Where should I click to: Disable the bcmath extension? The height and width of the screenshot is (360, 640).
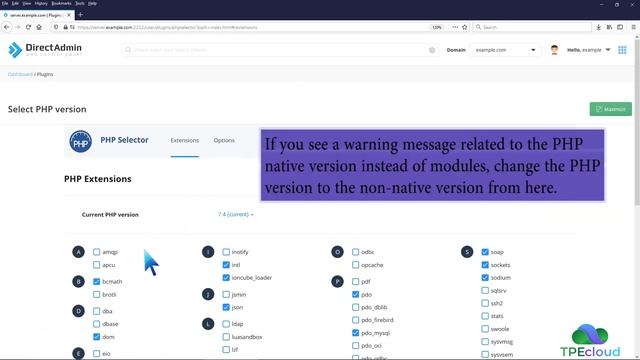[96, 282]
